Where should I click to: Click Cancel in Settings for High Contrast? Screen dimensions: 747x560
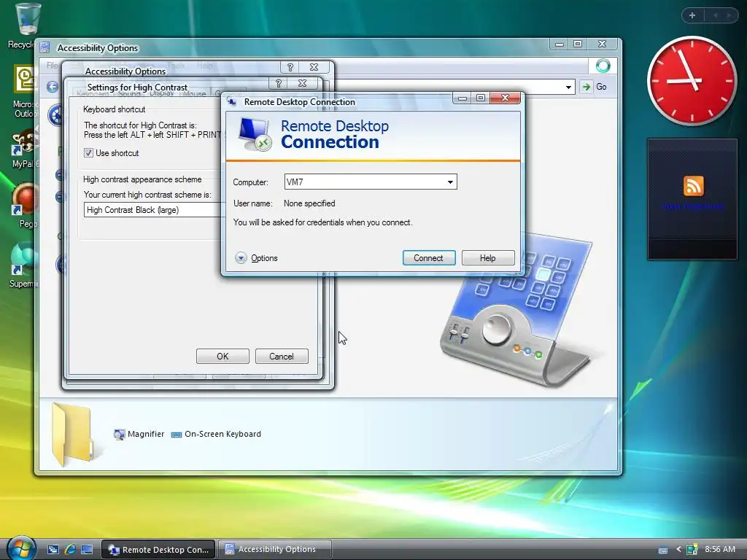tap(281, 356)
